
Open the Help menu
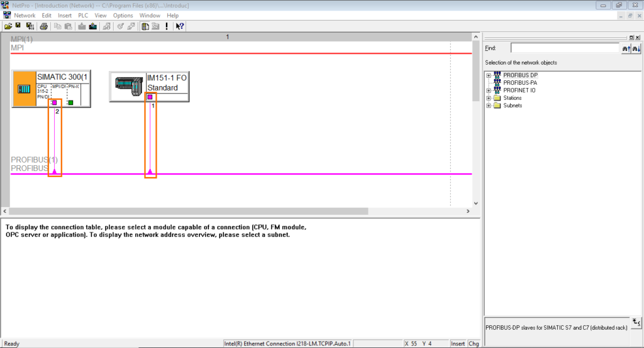pyautogui.click(x=172, y=16)
